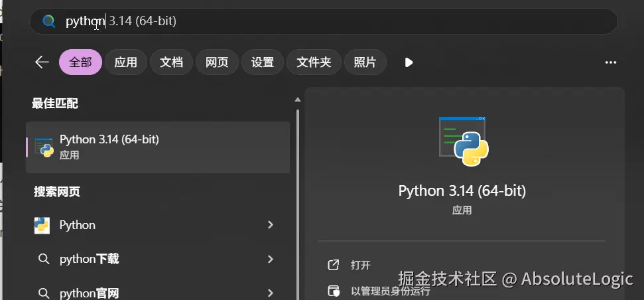Click the search magnifier icon in search box
Screen dimensions: 644x300
tap(48, 21)
